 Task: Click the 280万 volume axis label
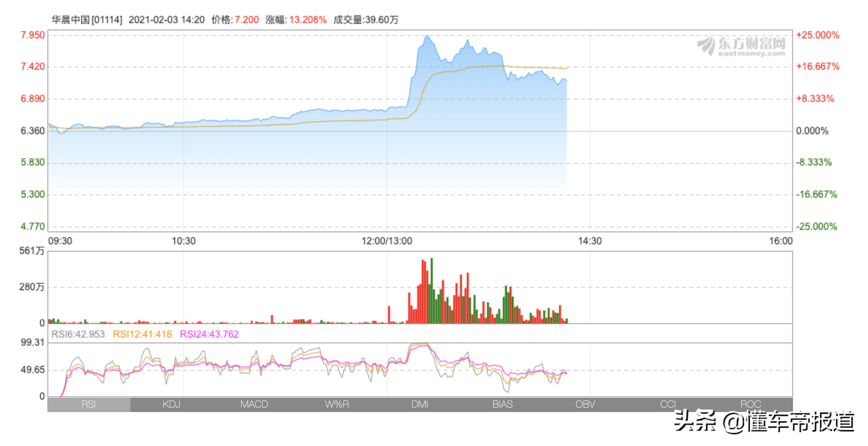pyautogui.click(x=32, y=287)
